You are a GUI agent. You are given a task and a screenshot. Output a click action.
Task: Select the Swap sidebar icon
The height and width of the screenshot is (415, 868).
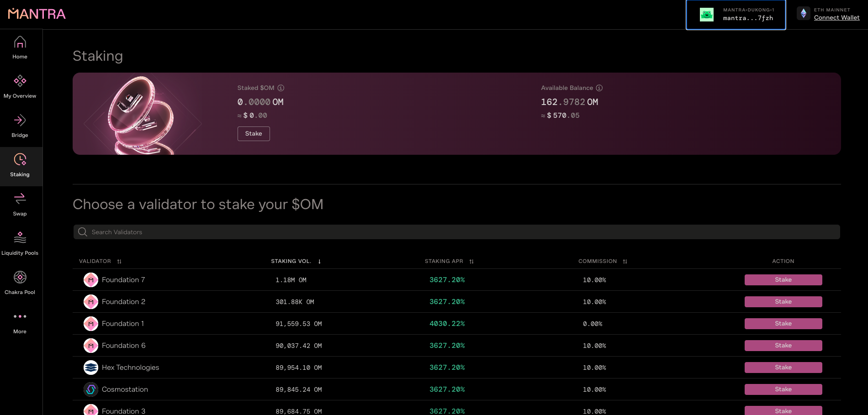pyautogui.click(x=20, y=200)
